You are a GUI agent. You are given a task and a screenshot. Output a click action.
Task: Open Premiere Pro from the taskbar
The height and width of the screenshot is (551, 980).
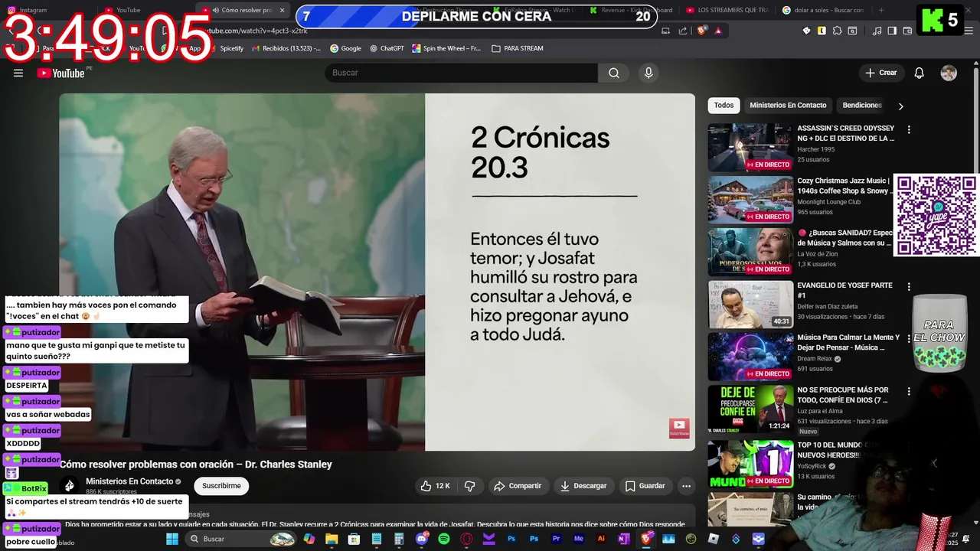tap(557, 540)
